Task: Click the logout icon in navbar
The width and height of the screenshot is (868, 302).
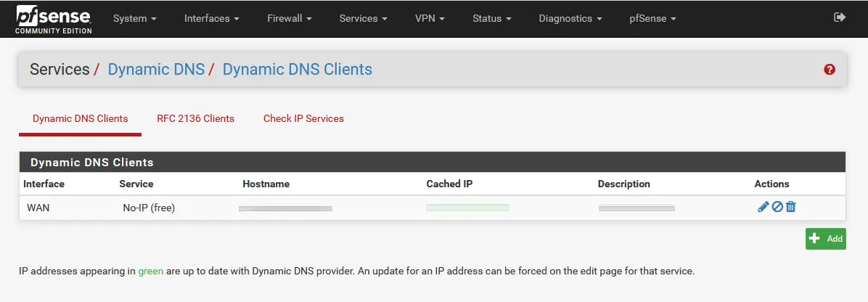Action: point(840,17)
